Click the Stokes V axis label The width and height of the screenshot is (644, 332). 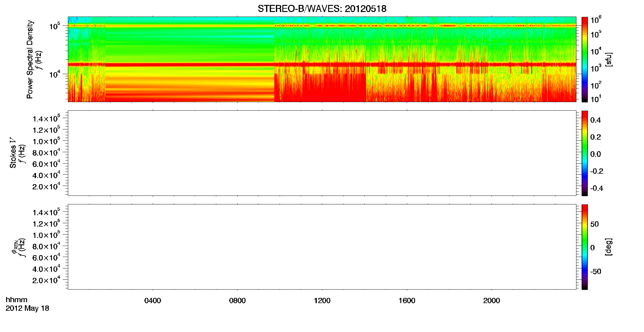click(13, 153)
